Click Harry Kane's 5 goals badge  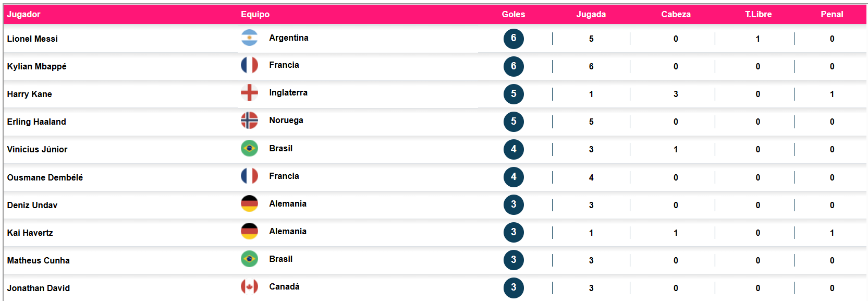click(x=514, y=94)
